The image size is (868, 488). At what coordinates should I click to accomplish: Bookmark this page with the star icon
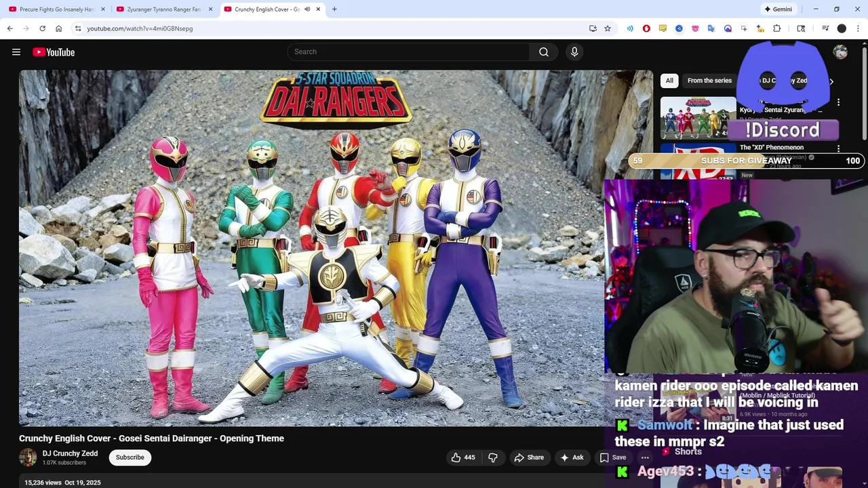[608, 28]
